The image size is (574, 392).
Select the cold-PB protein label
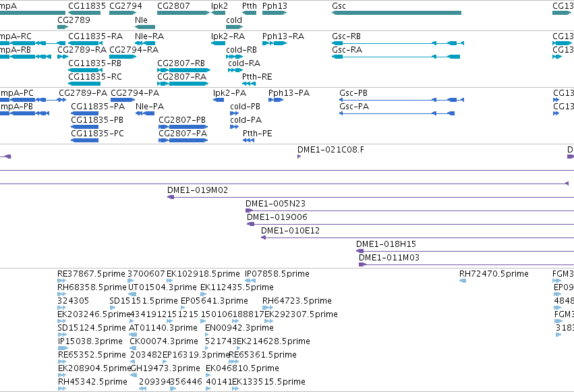pos(246,107)
